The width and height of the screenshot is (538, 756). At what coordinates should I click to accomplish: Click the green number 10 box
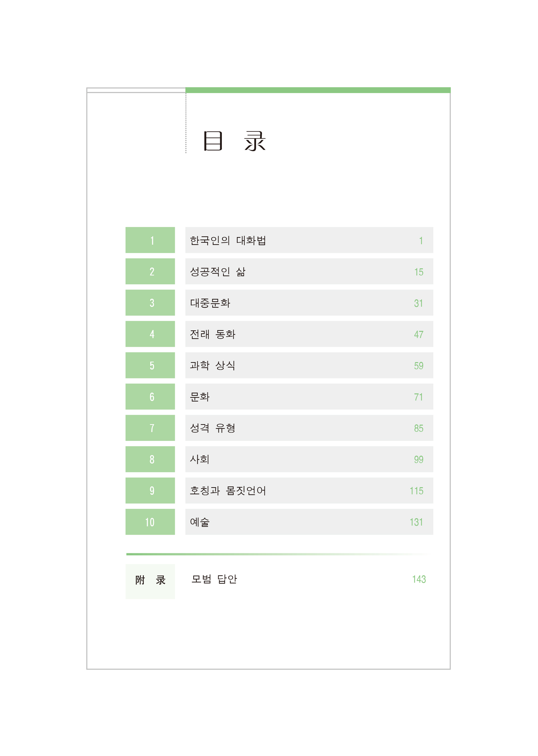pos(150,522)
